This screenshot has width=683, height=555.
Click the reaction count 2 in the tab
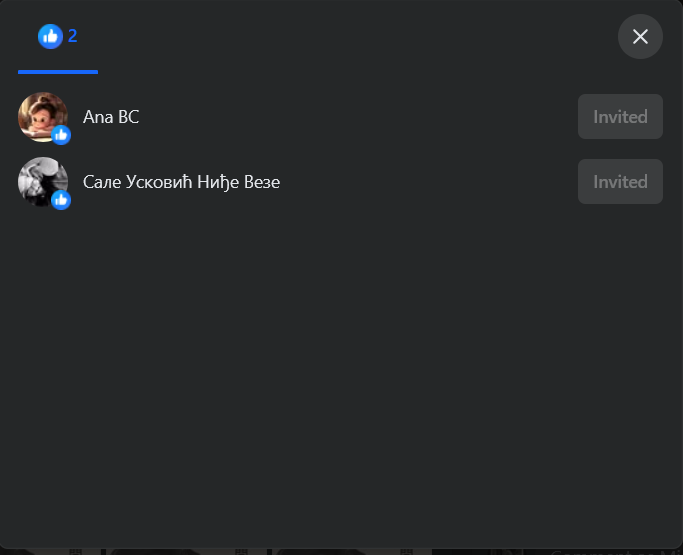point(72,36)
